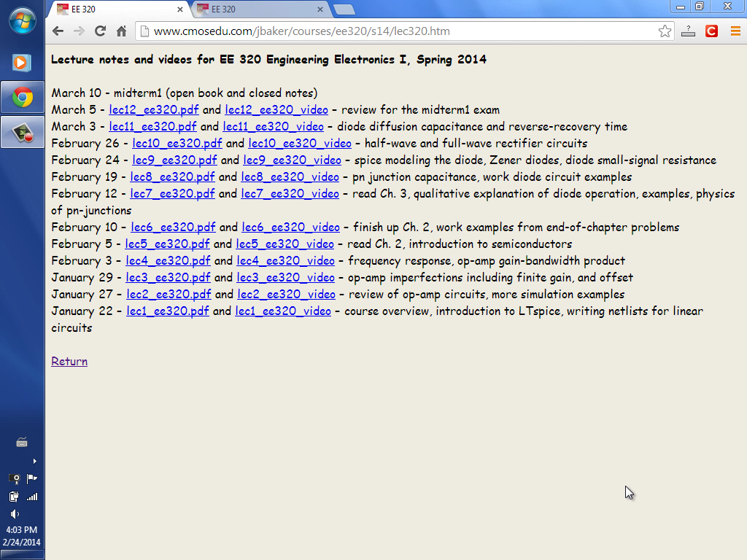
Task: Open lec5_ee320_video link
Action: click(x=285, y=244)
